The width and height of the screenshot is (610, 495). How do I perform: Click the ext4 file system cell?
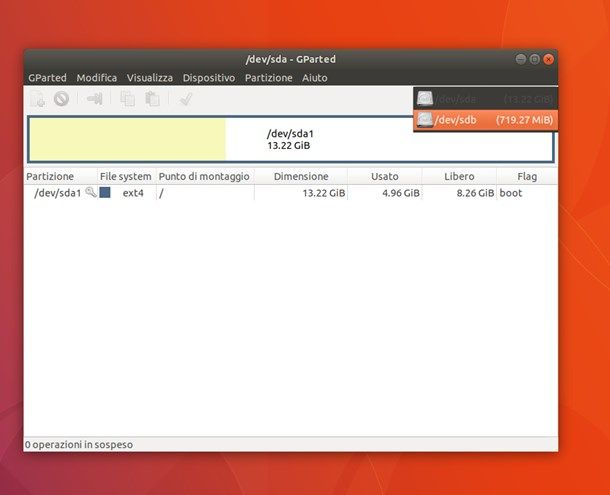(x=133, y=193)
